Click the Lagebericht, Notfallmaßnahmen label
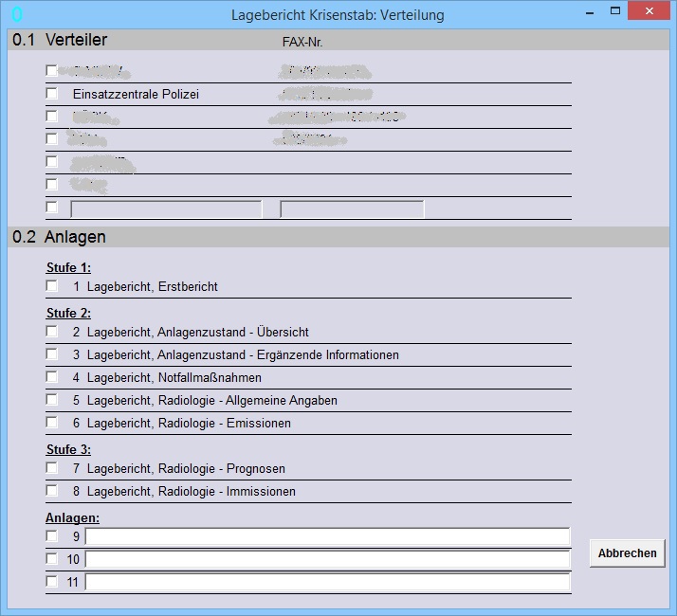Image resolution: width=677 pixels, height=616 pixels. [x=174, y=378]
